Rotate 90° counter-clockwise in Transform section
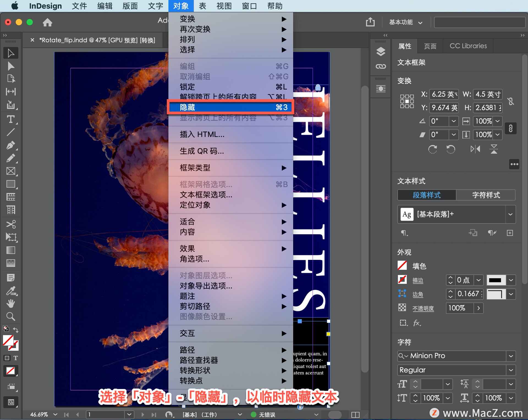Screen dimensions: 528x420 pos(450,149)
